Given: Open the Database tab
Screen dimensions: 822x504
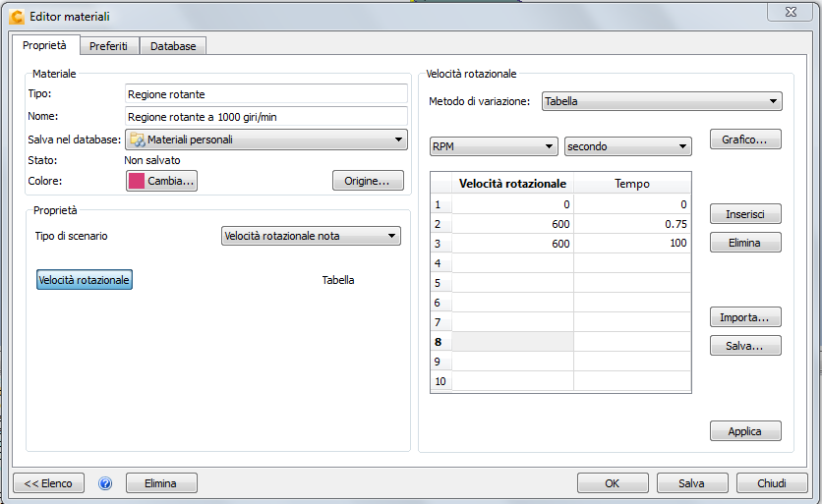Looking at the screenshot, I should coord(173,46).
